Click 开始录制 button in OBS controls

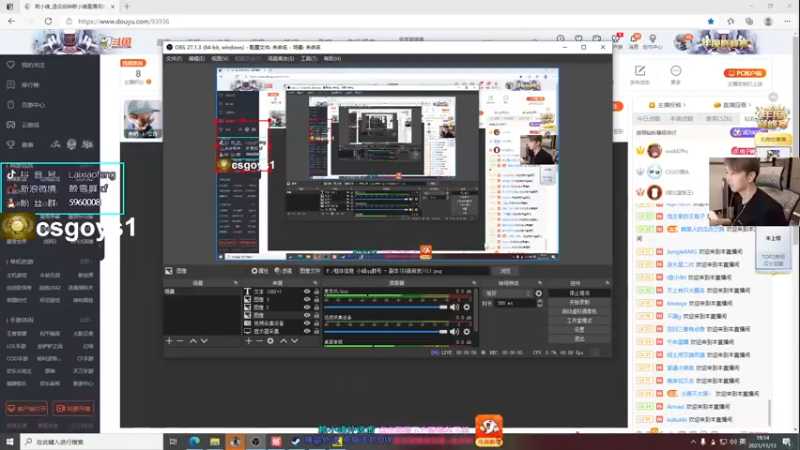tap(579, 302)
